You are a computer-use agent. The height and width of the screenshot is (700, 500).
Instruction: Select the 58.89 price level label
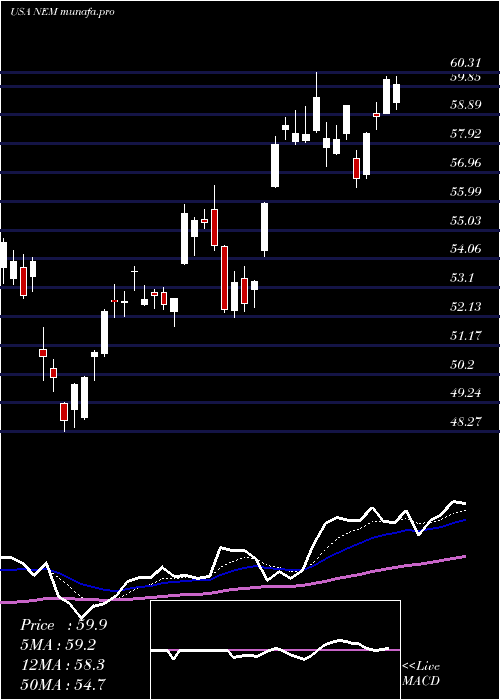tap(466, 105)
